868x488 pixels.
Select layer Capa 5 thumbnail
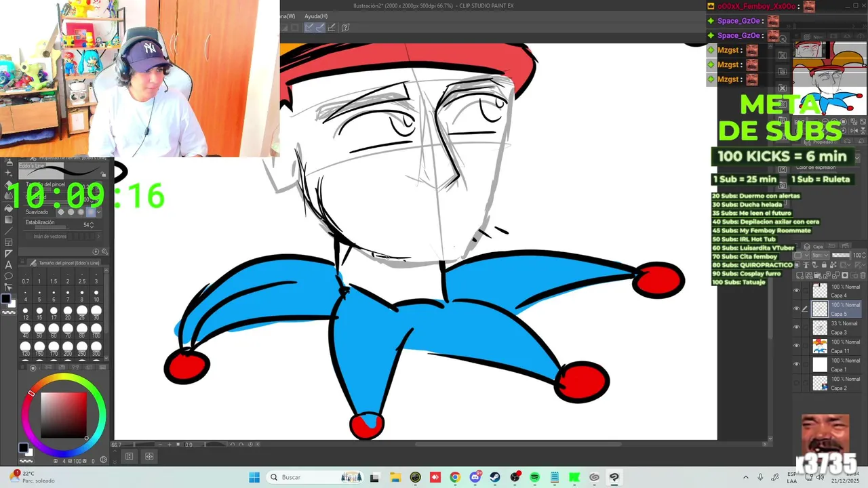[820, 309]
